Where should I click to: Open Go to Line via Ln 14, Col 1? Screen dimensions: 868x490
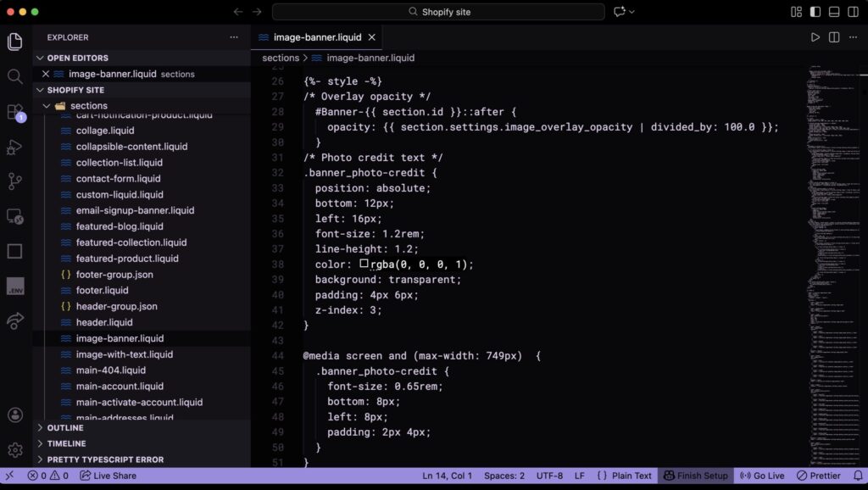tap(447, 476)
